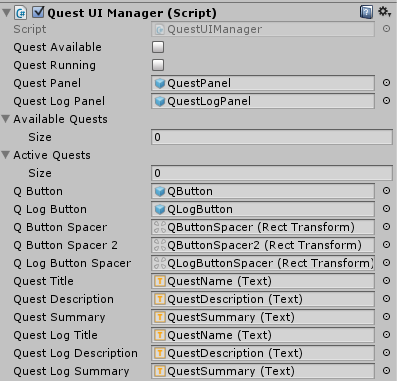Click the Available Quests Size field
397x381 pixels.
(x=272, y=137)
